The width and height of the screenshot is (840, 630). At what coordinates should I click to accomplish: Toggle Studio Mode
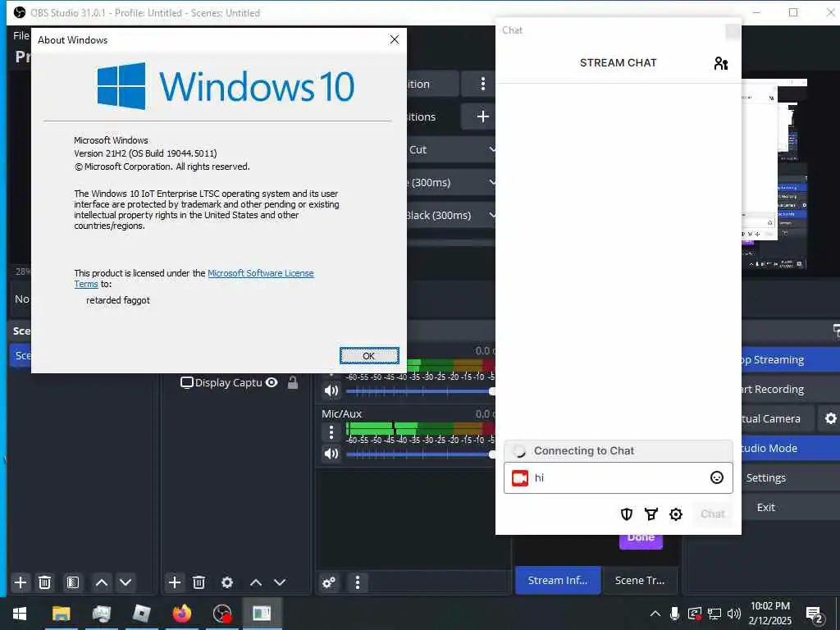[x=790, y=449]
